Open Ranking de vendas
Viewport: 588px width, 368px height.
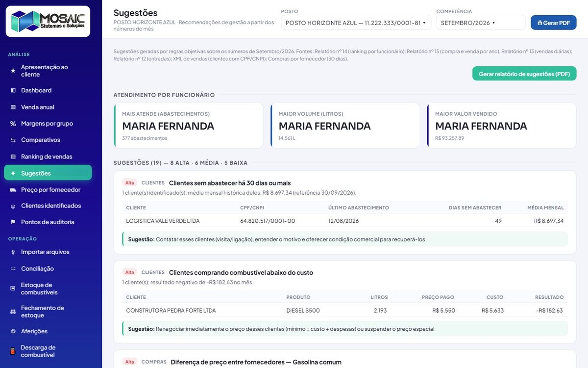point(48,157)
